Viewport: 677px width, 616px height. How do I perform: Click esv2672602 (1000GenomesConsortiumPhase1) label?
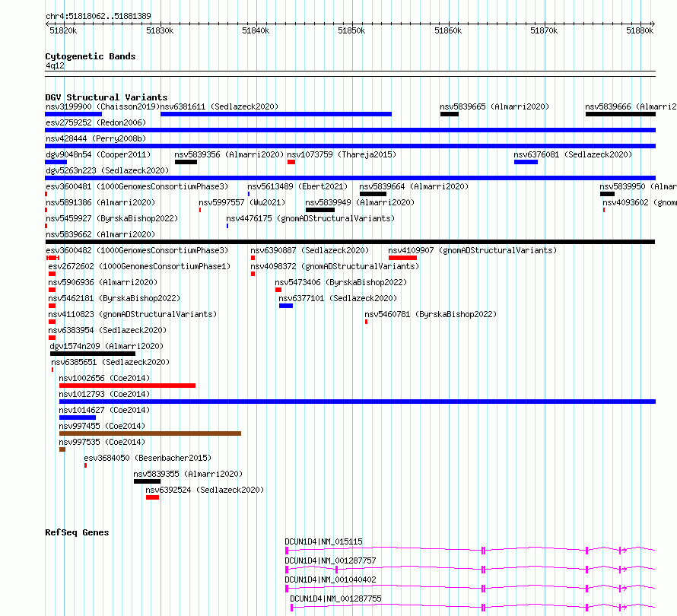139,266
